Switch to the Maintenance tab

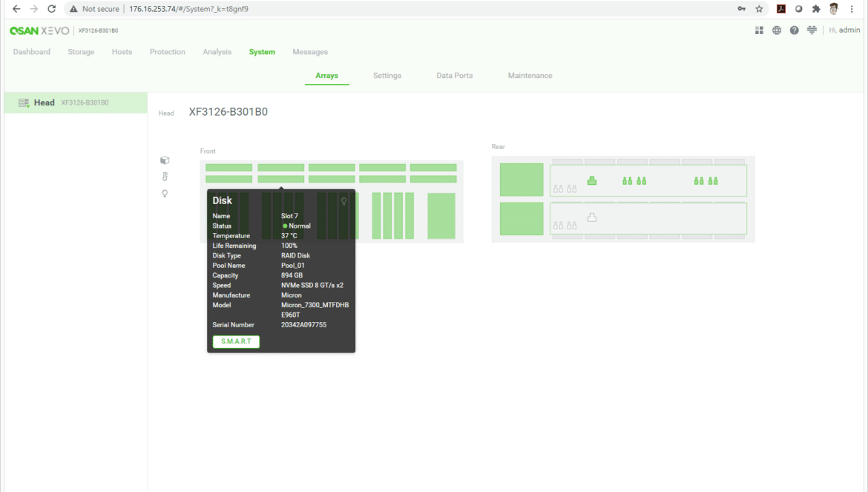(x=530, y=76)
